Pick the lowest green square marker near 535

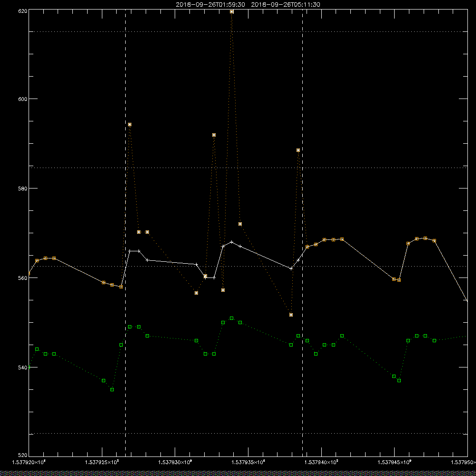coord(112,389)
